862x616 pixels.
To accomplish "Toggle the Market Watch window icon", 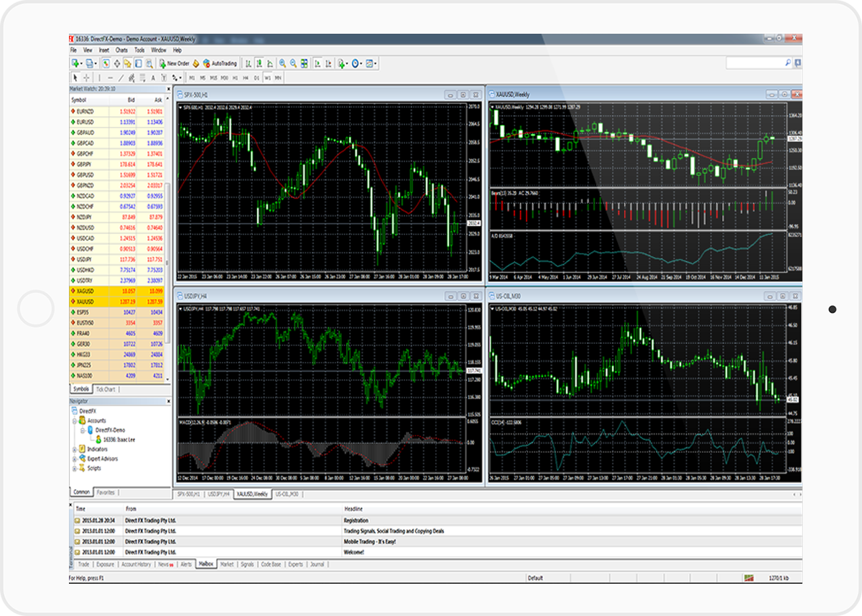I will 106,63.
